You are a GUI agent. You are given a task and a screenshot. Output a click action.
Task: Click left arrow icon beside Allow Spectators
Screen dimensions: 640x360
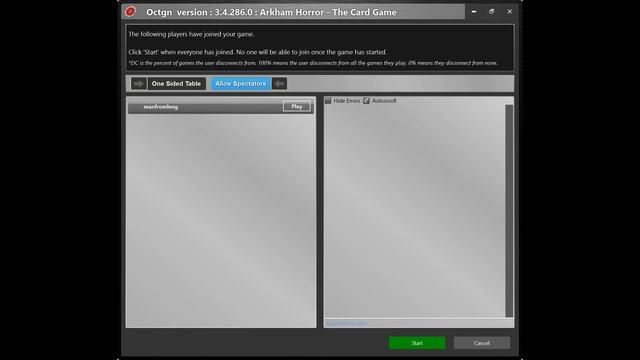pyautogui.click(x=280, y=84)
